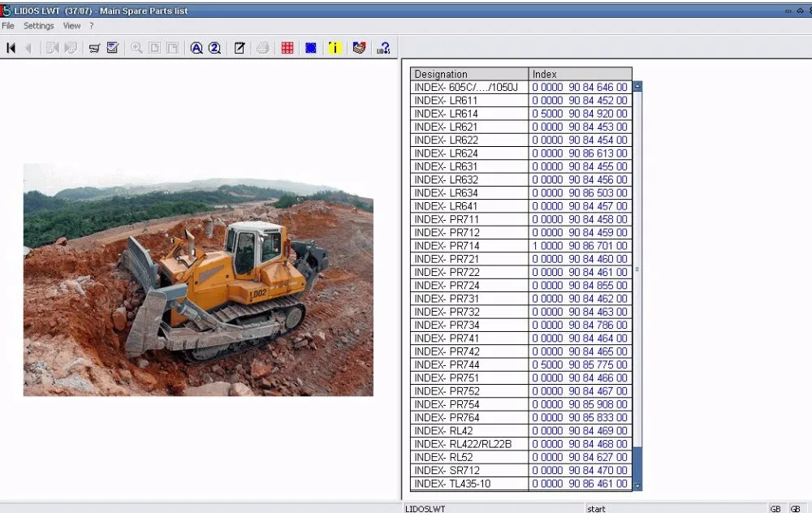Select row INDEX- PR711
The height and width of the screenshot is (513, 812).
(521, 219)
